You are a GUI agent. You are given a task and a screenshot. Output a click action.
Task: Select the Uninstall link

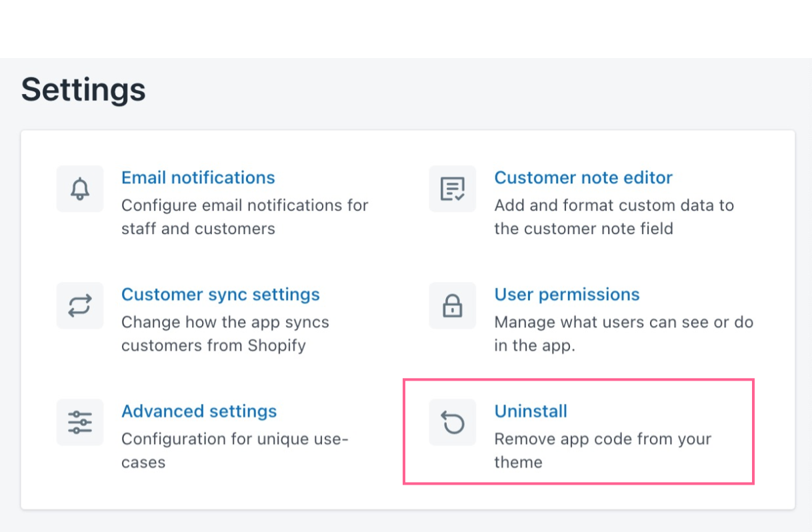tap(531, 411)
